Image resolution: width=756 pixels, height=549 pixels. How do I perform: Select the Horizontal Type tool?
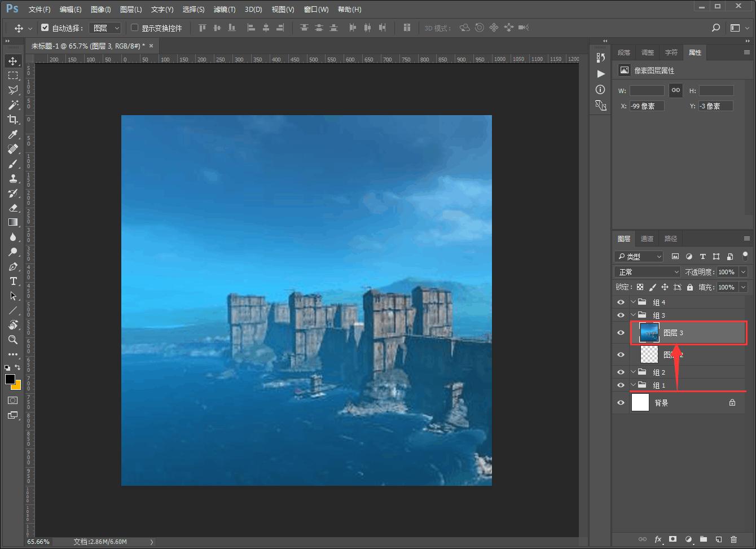(13, 281)
